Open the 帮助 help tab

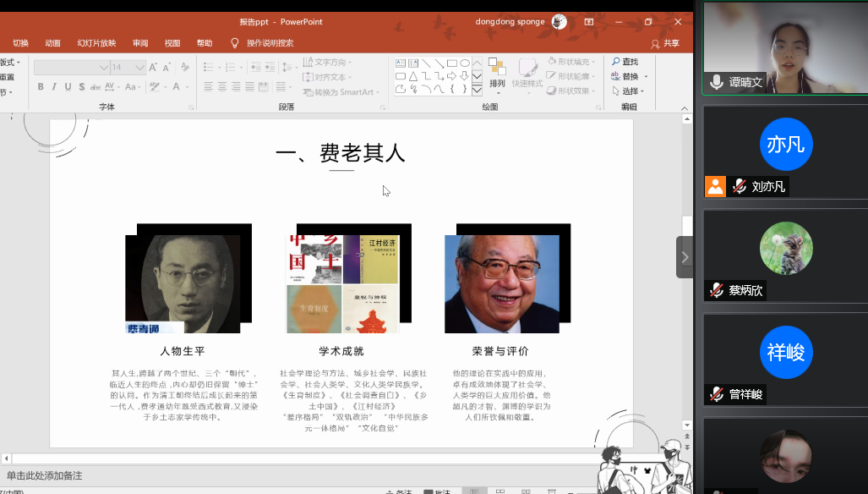[x=205, y=43]
